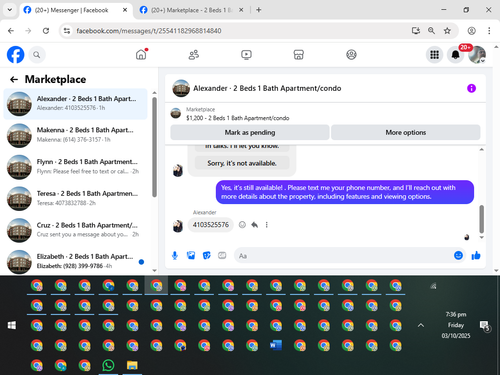This screenshot has height=375, width=500.
Task: Open the Facebook menu grid icon
Action: (x=434, y=55)
